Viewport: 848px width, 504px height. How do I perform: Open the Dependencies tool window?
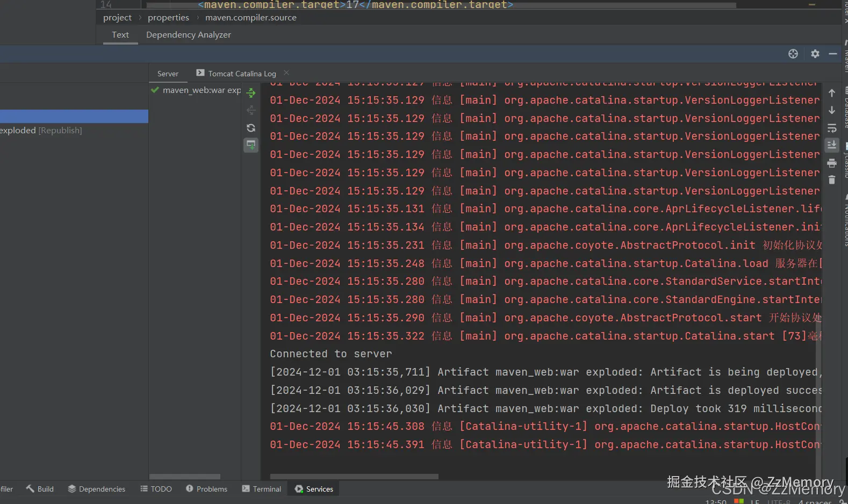click(x=97, y=489)
